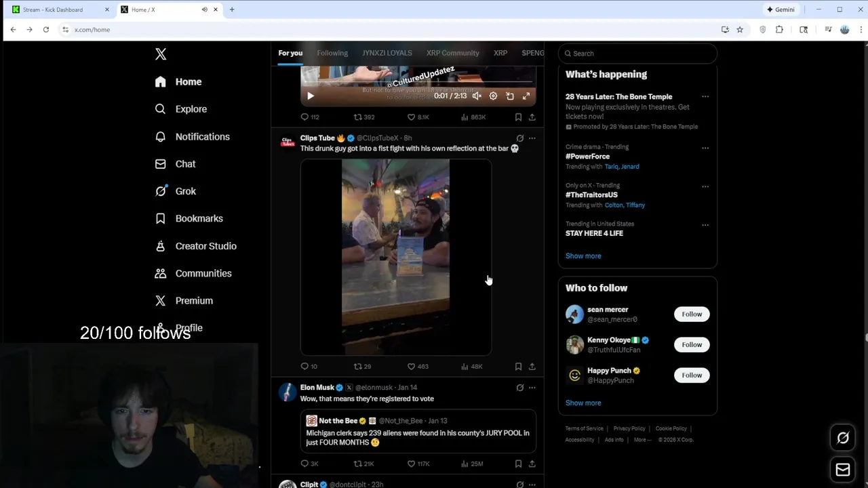Follow sean mercer
Image resolution: width=868 pixels, height=488 pixels.
[692, 314]
